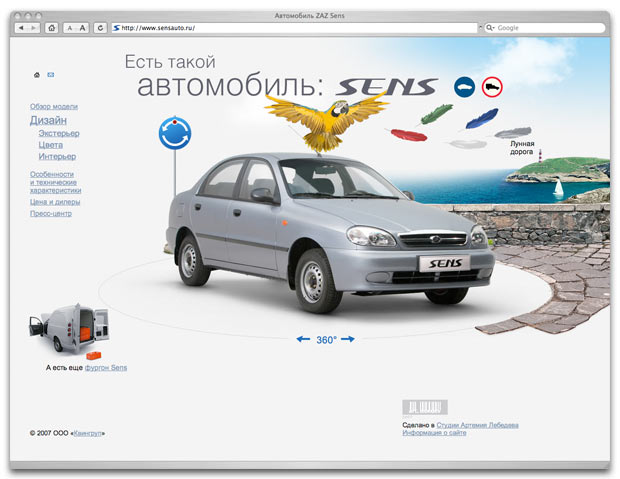
Task: Choose the blue feather color
Action: click(480, 118)
